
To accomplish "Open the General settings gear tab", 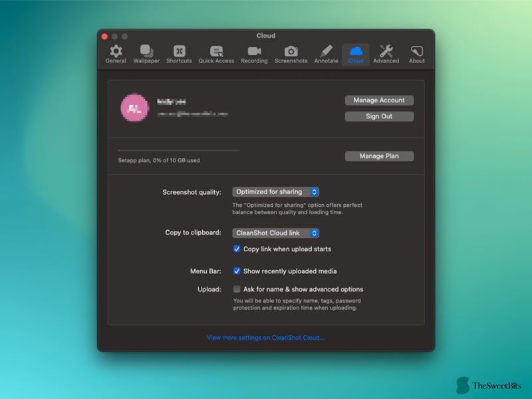I will click(116, 55).
